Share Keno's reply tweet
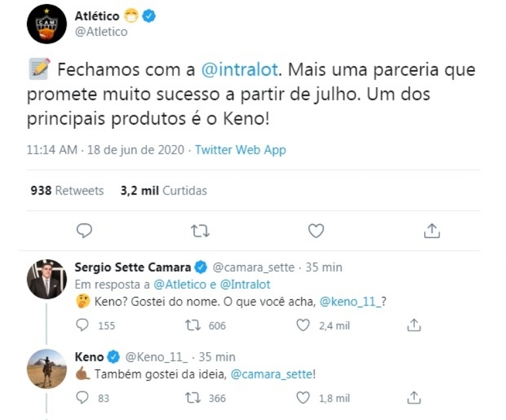This screenshot has height=420, width=506. tap(414, 398)
